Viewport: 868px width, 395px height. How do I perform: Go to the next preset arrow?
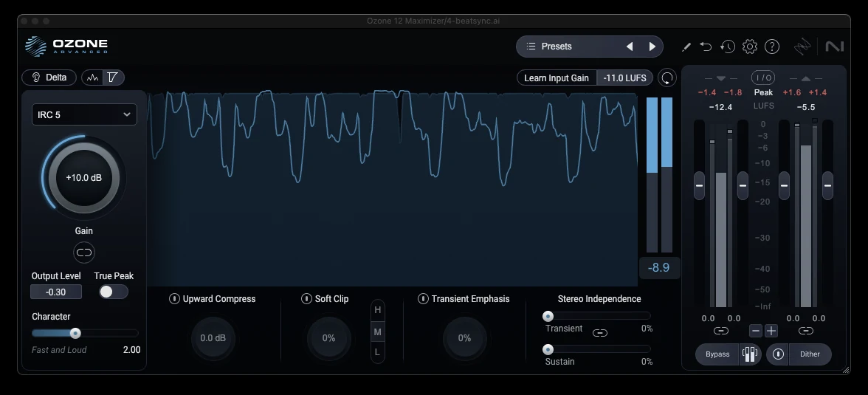[652, 47]
